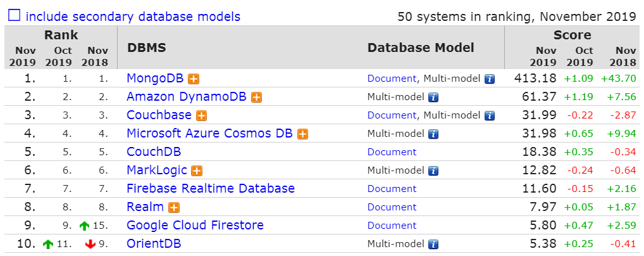Image resolution: width=644 pixels, height=256 pixels.
Task: Click the Score column header
Action: 572,35
